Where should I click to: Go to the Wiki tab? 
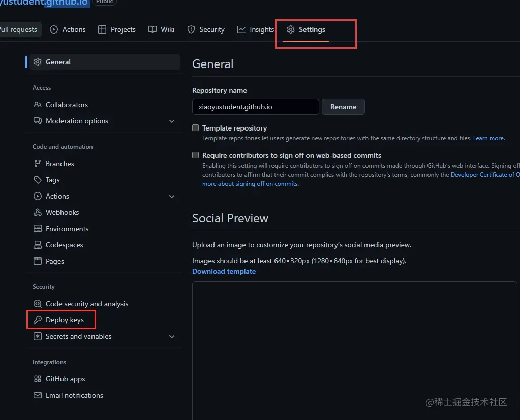point(162,29)
